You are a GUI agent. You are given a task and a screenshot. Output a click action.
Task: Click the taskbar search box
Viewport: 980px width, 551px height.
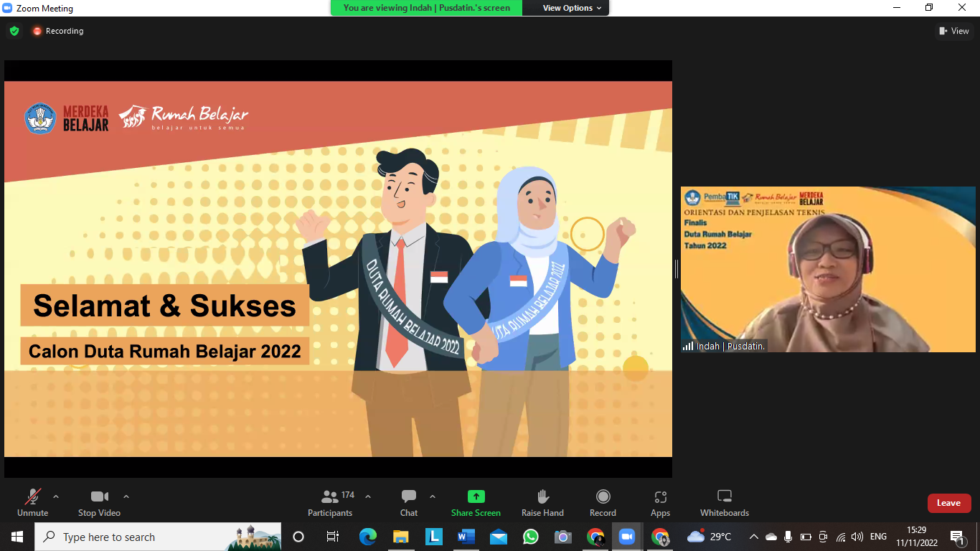pos(158,537)
